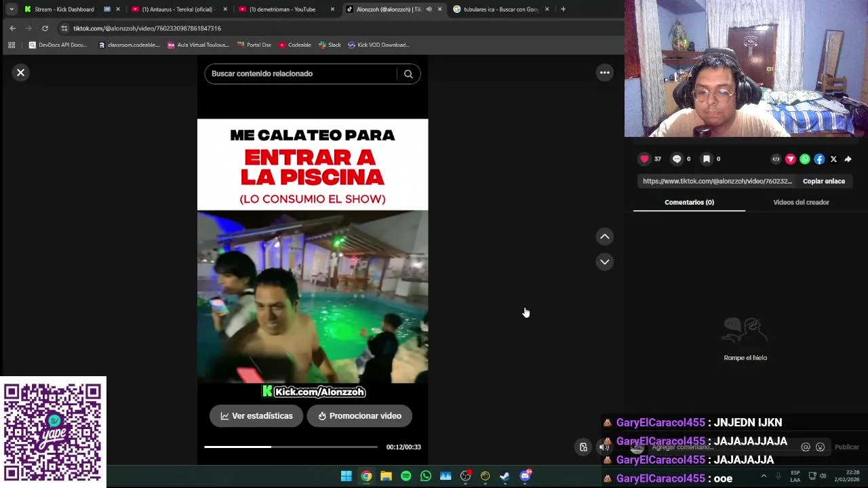Open Photos app icon in taskbar
The width and height of the screenshot is (868, 488).
pos(446,476)
